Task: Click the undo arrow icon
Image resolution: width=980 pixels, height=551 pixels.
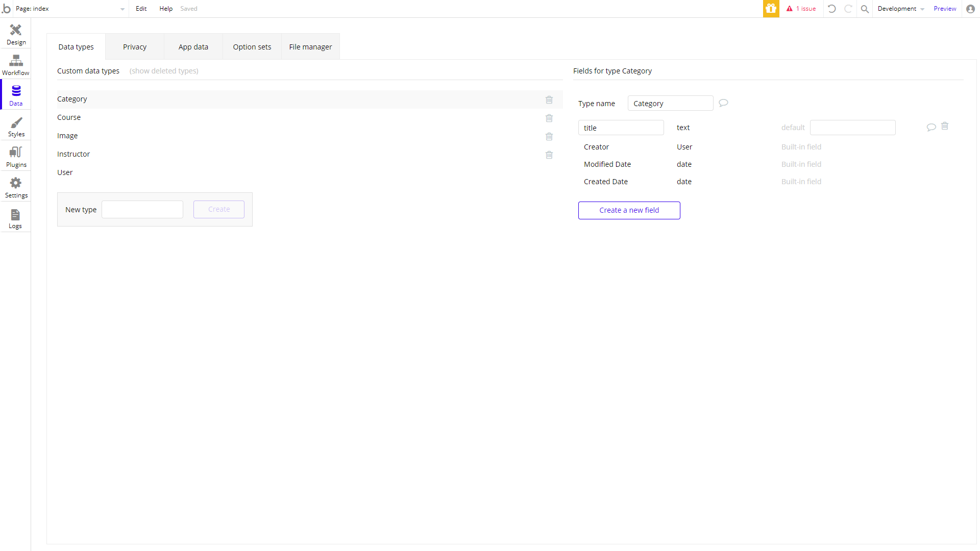Action: (x=831, y=9)
